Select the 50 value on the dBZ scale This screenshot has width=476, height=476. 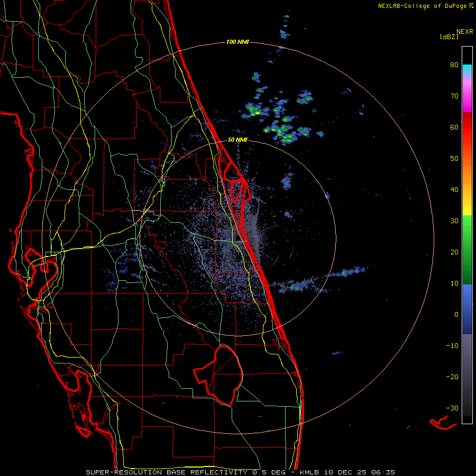point(454,159)
